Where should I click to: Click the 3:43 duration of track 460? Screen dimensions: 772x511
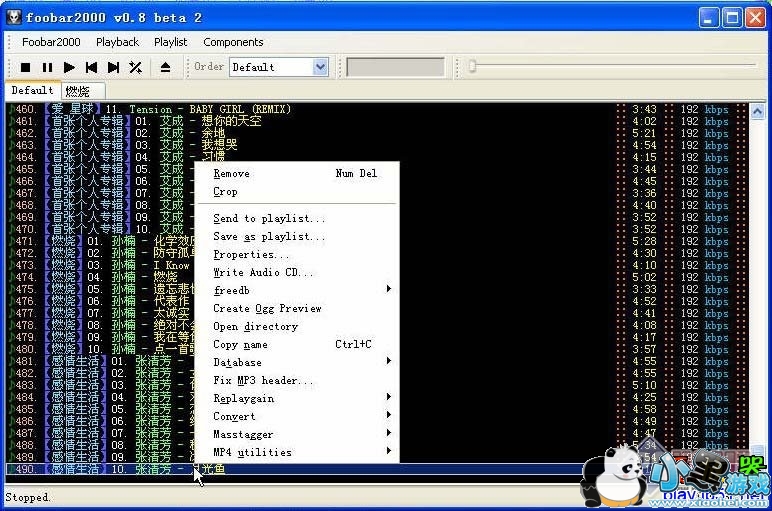[644, 109]
